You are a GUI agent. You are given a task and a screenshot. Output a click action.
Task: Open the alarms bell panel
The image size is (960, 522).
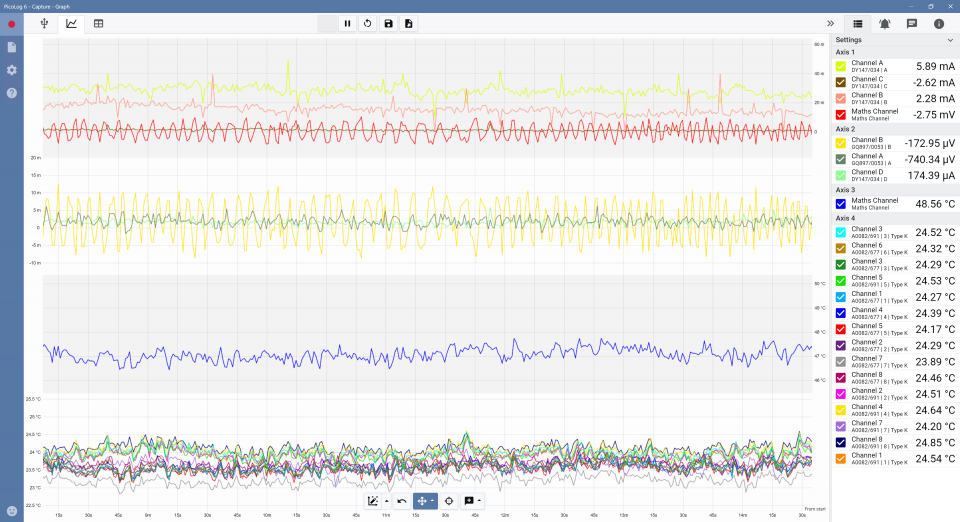[885, 23]
